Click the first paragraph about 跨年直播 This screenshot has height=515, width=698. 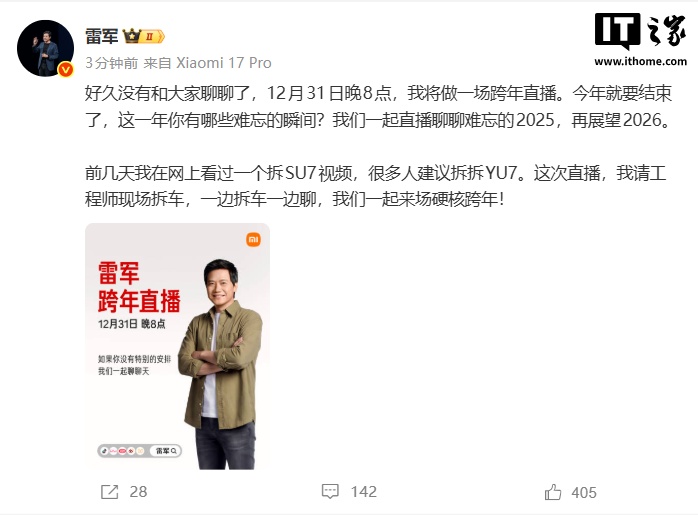click(x=378, y=106)
